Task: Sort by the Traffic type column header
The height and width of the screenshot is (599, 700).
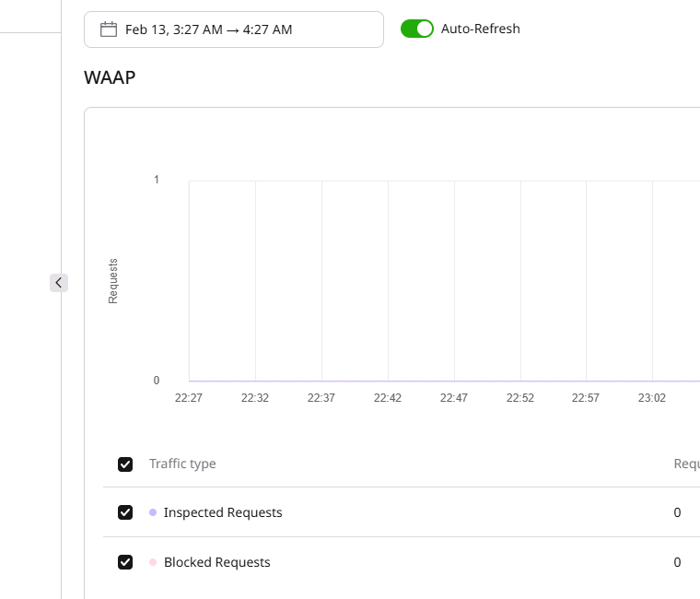Action: tap(182, 464)
